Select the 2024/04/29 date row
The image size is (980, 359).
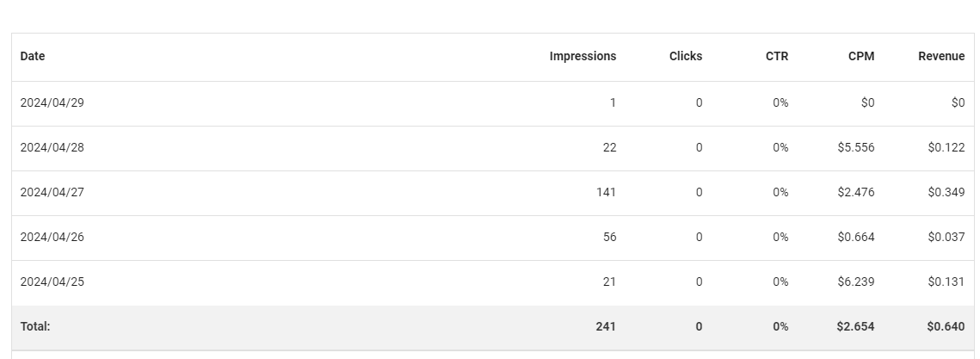click(x=492, y=103)
